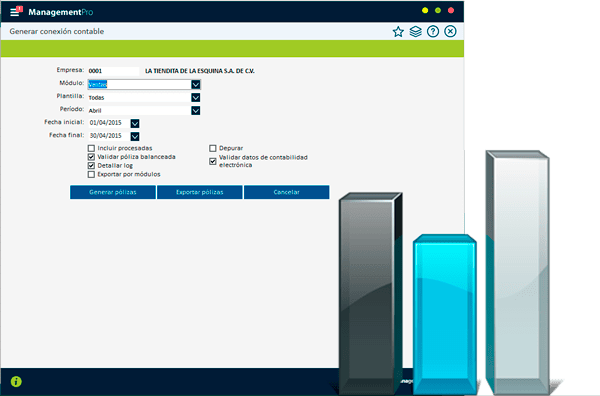Open help question mark icon
The width and height of the screenshot is (600, 396).
pyautogui.click(x=433, y=31)
